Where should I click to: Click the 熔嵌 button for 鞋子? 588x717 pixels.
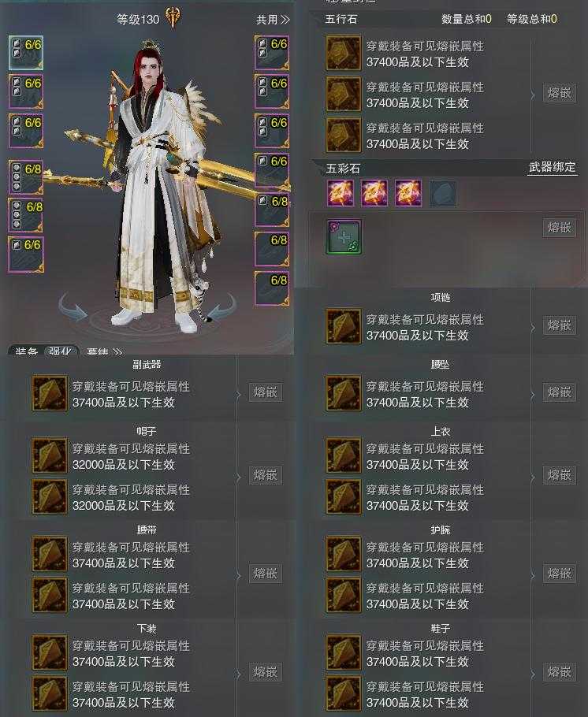559,672
